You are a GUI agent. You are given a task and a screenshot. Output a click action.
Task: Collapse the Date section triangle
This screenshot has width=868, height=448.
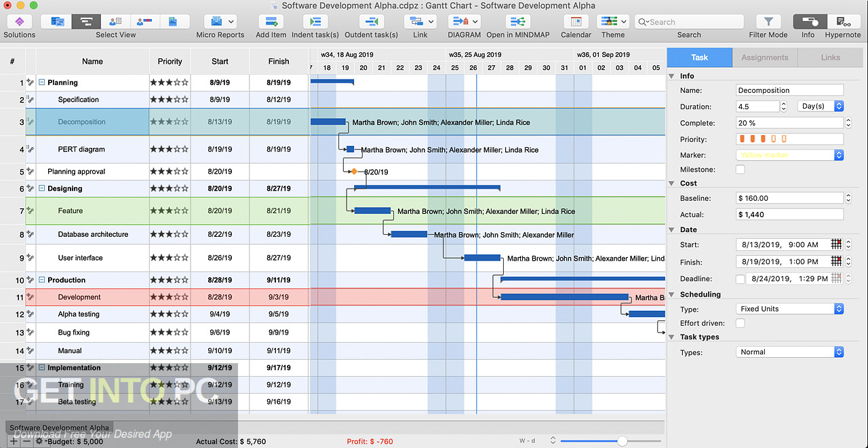click(672, 229)
